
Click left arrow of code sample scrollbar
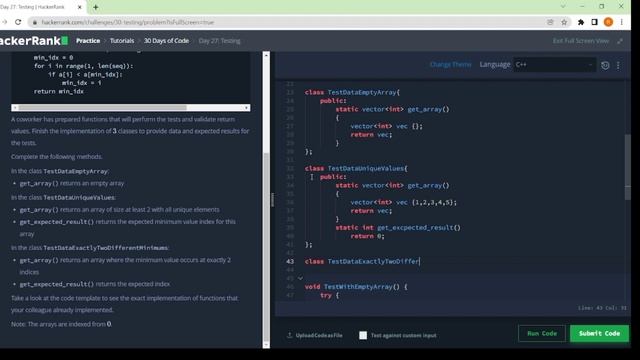[15, 108]
